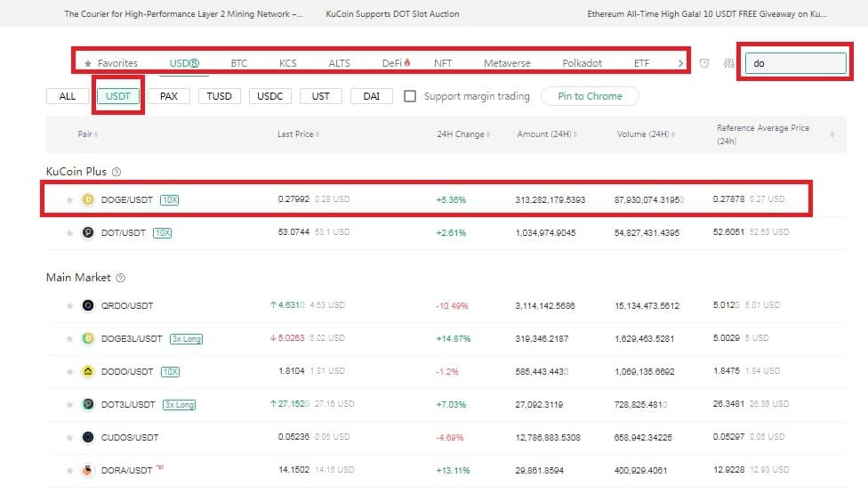Switch to the ETF market tab
Image resolution: width=868 pixels, height=494 pixels.
point(641,63)
